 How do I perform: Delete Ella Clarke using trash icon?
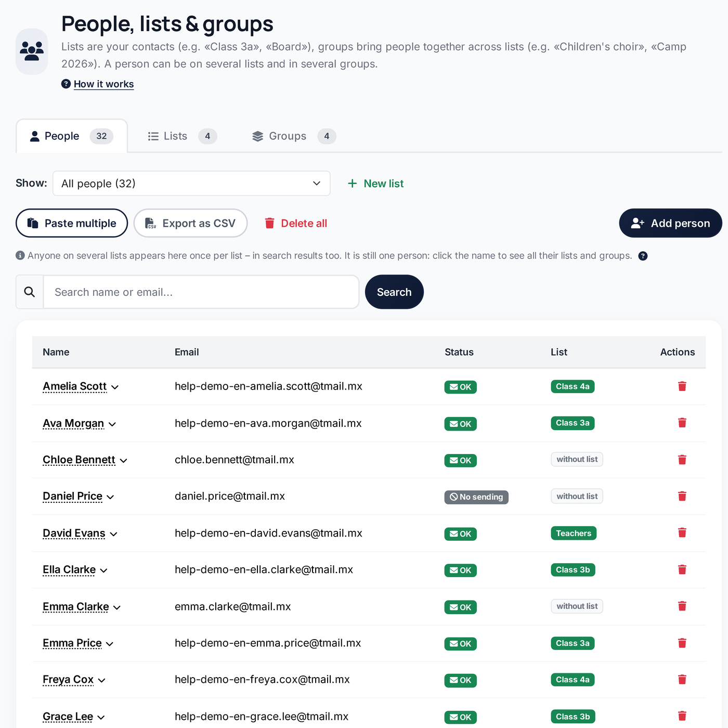click(x=682, y=569)
